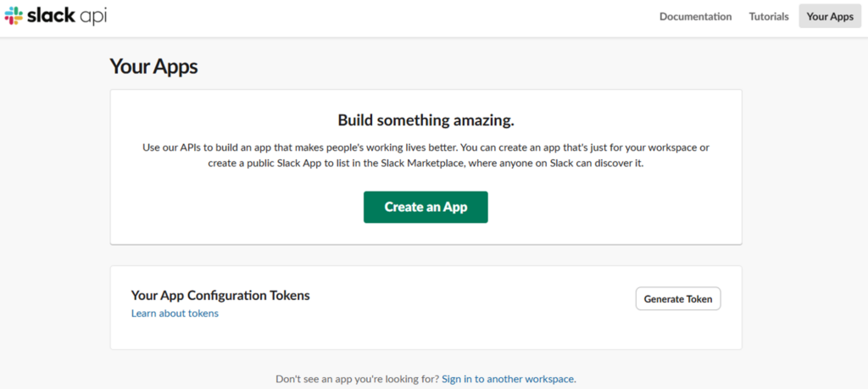Screen dimensions: 868x389
Task: Open the Learn about tokens link
Action: [175, 314]
